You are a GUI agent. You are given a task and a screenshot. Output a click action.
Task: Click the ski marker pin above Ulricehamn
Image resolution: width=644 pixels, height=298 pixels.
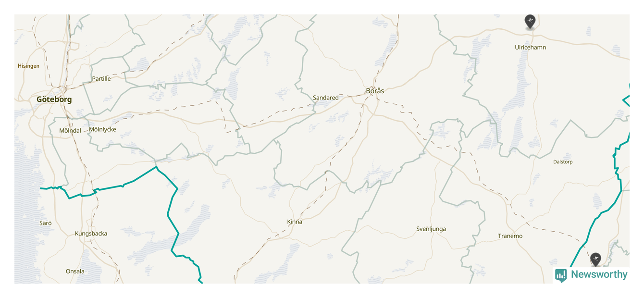530,22
